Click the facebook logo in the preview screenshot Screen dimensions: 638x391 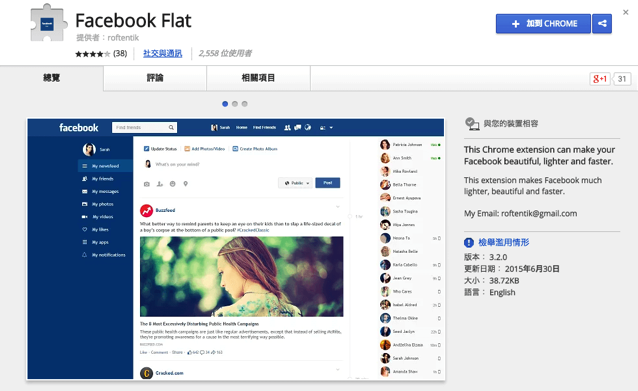(79, 128)
